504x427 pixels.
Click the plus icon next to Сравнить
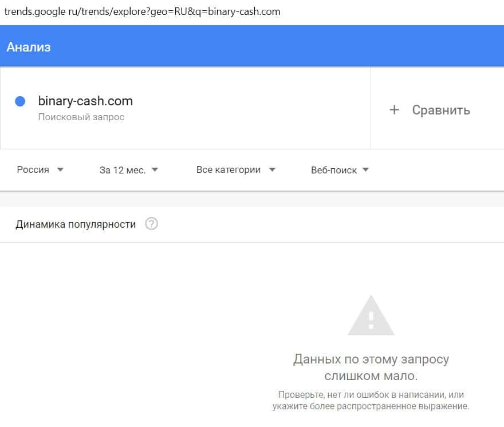394,110
